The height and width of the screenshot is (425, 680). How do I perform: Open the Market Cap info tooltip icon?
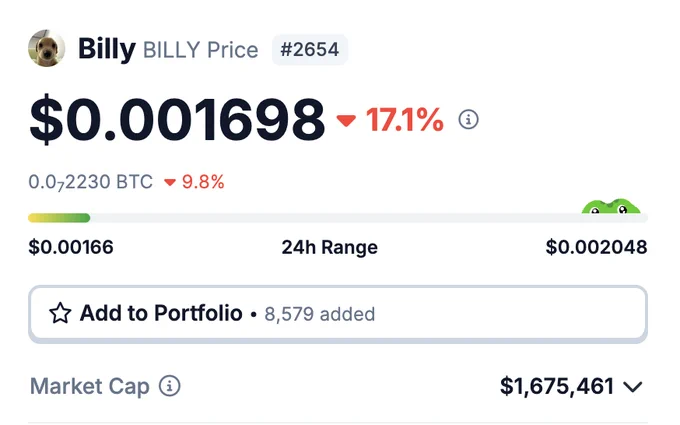coord(170,386)
